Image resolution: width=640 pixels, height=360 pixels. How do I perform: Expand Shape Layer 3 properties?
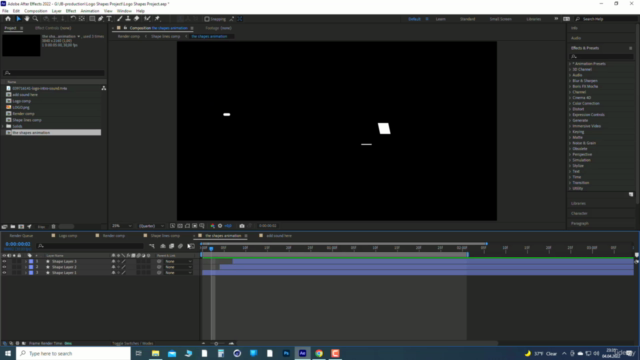(x=25, y=261)
